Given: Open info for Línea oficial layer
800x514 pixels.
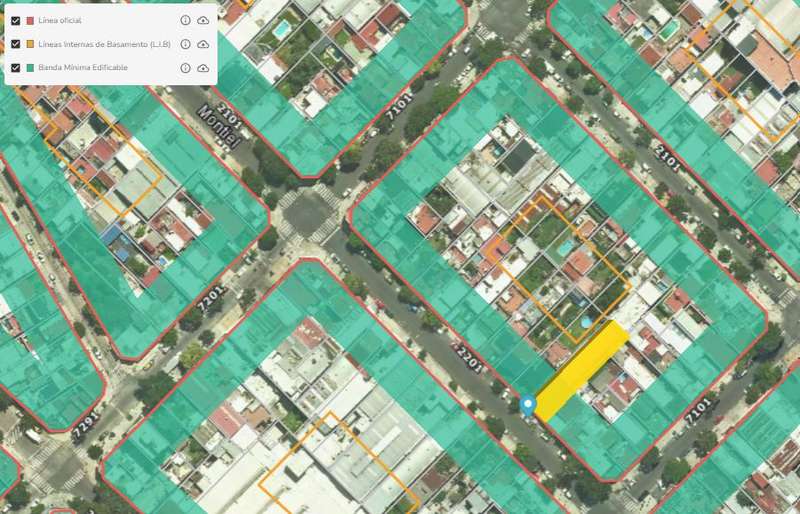Looking at the screenshot, I should 185,20.
